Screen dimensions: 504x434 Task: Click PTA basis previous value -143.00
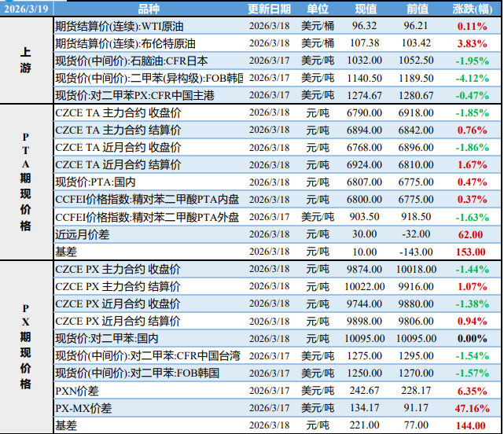pos(416,252)
